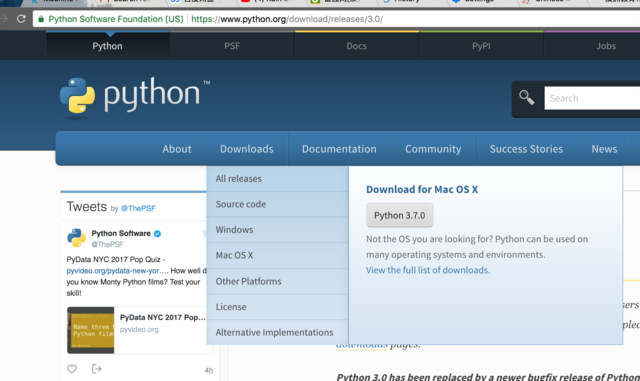Open the PyData NYC 2017 Pop card thumbnail

click(x=91, y=330)
